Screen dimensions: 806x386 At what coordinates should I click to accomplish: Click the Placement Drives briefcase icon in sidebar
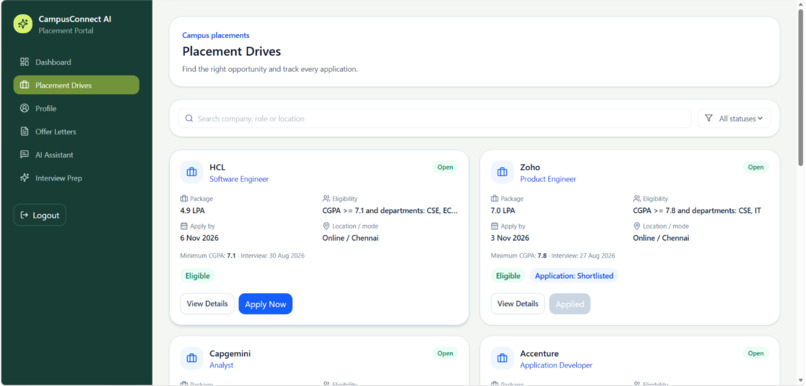pyautogui.click(x=24, y=85)
